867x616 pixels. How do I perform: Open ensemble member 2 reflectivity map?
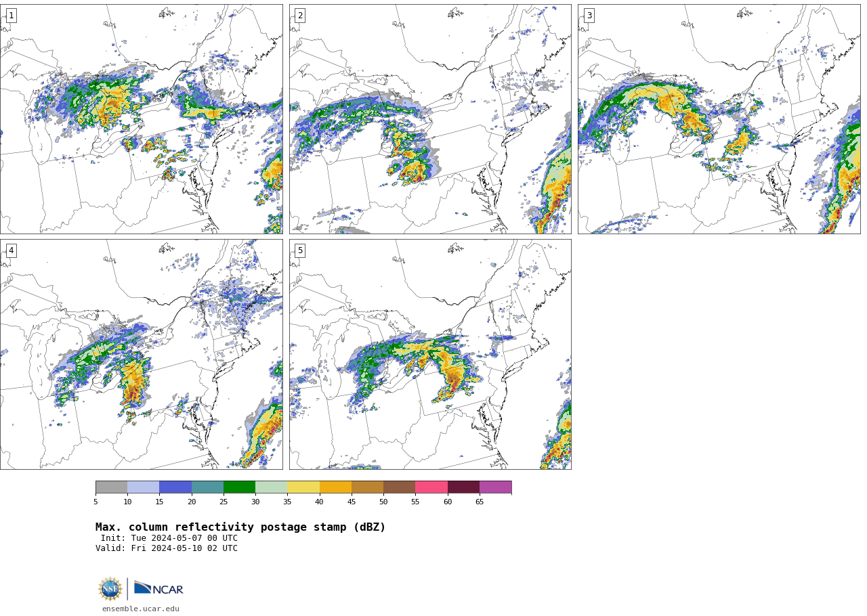[x=430, y=119]
